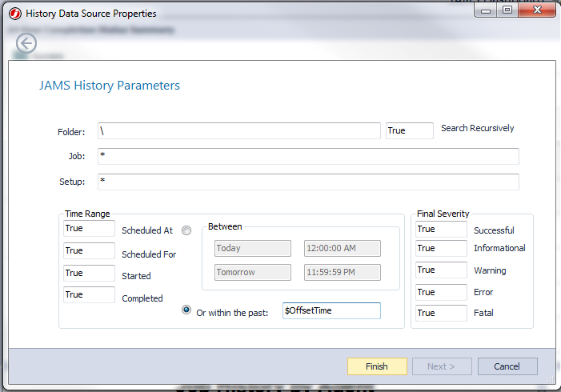This screenshot has width=561, height=392.
Task: Click the 'Time Range' group title
Action: click(x=87, y=214)
